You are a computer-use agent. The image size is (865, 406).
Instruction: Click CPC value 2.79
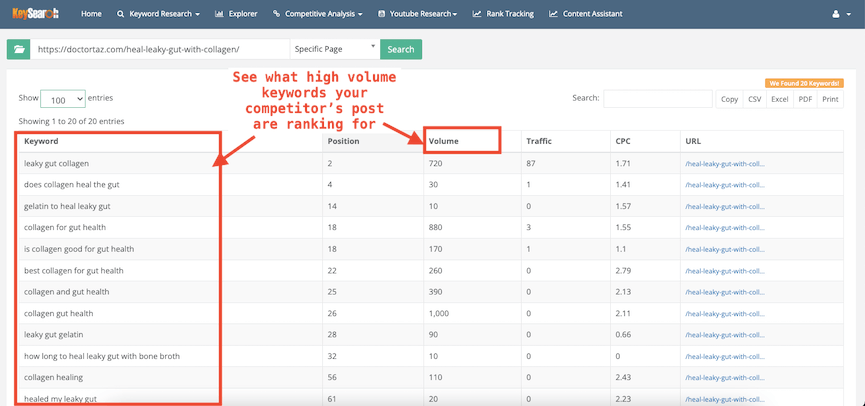coord(623,271)
